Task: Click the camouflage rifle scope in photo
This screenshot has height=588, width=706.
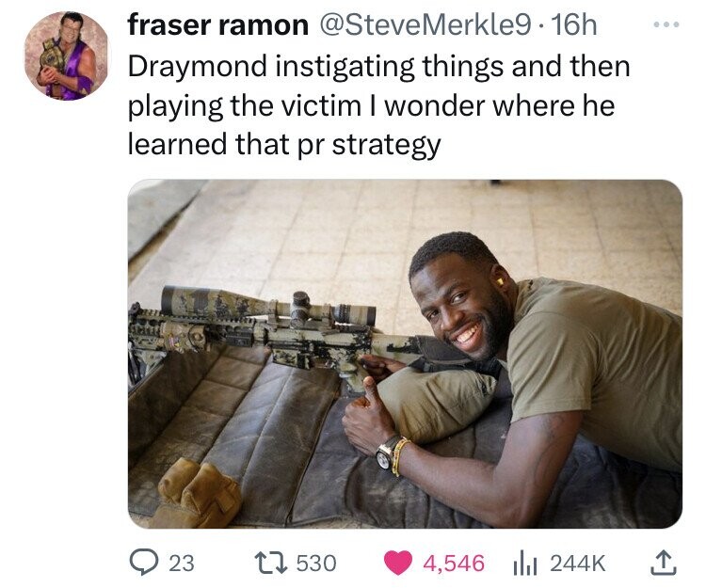Action: click(x=268, y=305)
